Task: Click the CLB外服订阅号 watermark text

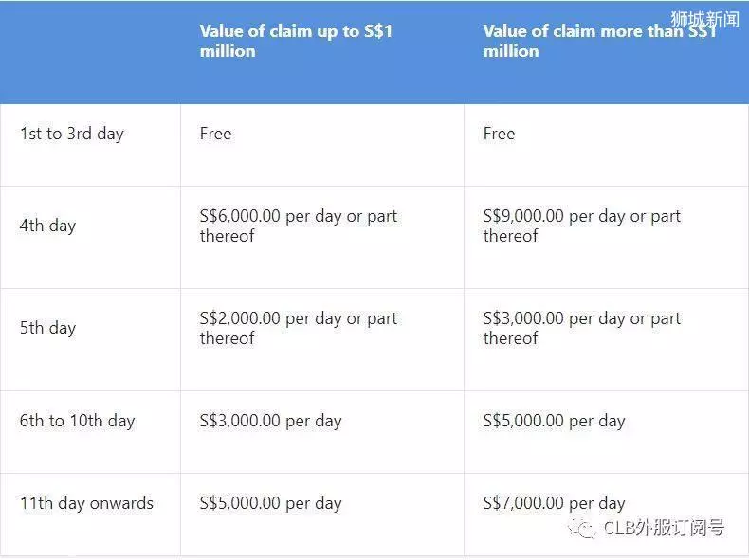Action: tap(664, 528)
